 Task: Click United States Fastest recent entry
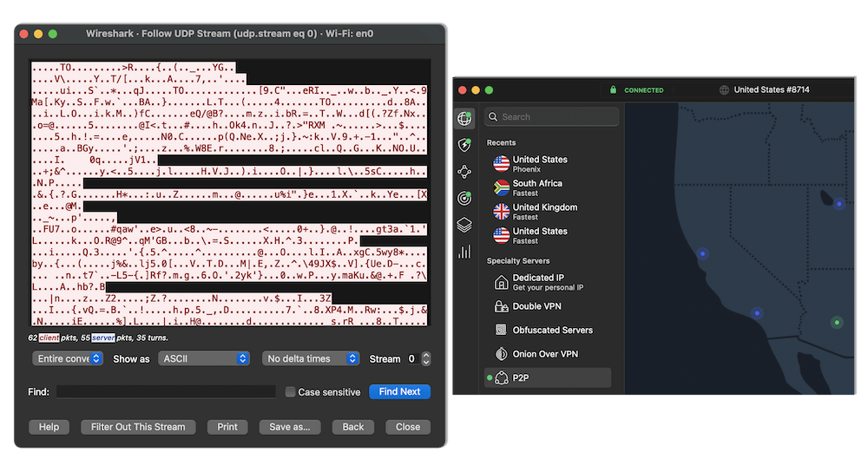click(x=548, y=235)
